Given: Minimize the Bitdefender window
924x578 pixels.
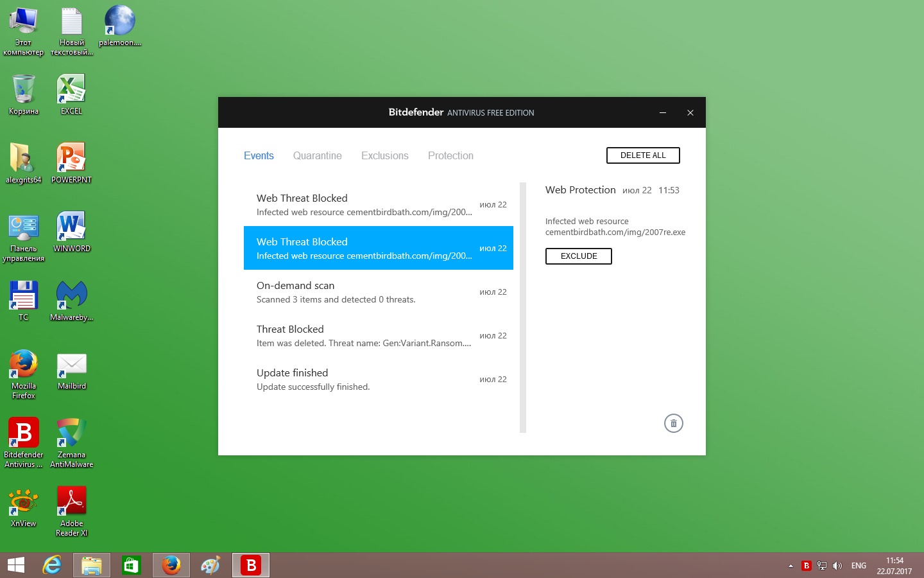Looking at the screenshot, I should point(663,112).
